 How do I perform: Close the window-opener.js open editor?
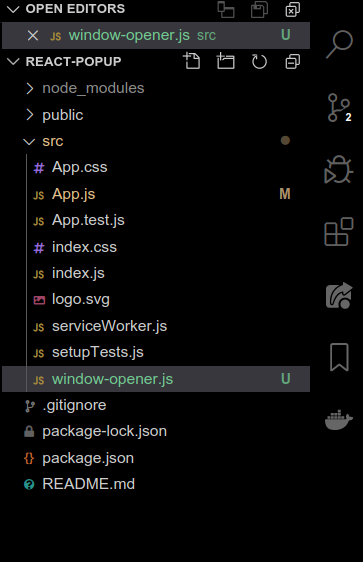(33, 35)
